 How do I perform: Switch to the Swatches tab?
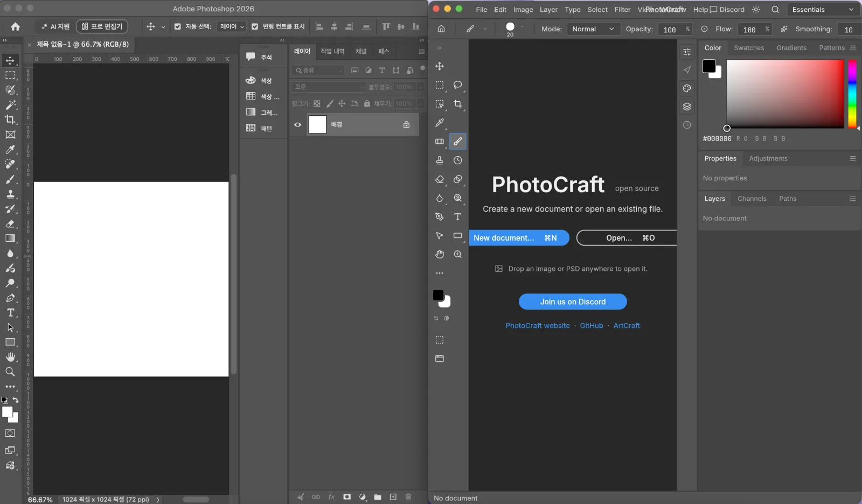click(x=749, y=48)
